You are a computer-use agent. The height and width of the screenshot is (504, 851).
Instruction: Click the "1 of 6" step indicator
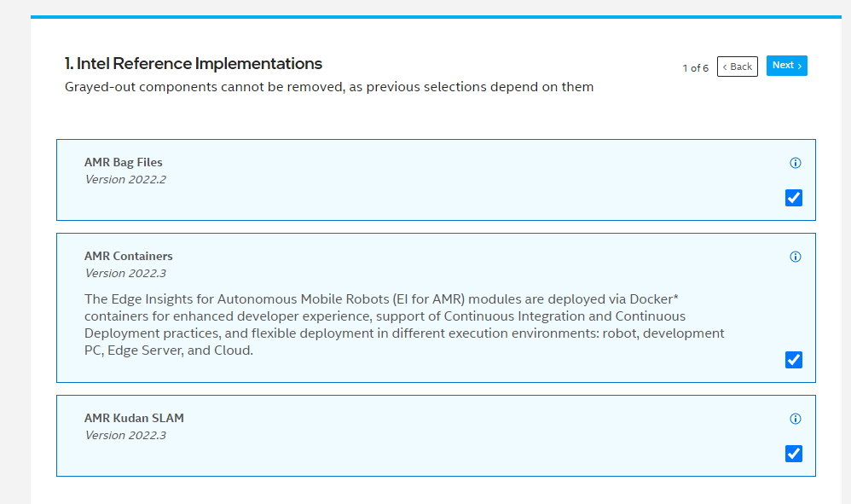(x=695, y=67)
